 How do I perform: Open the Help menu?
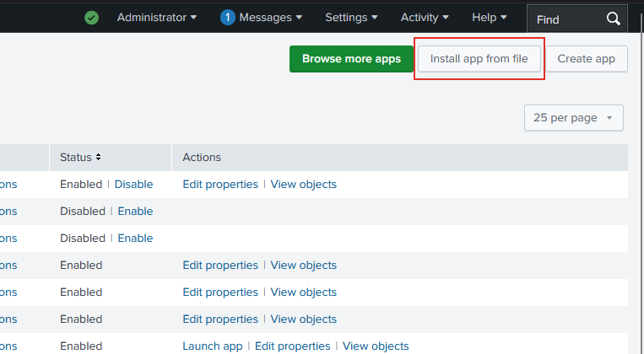point(490,18)
